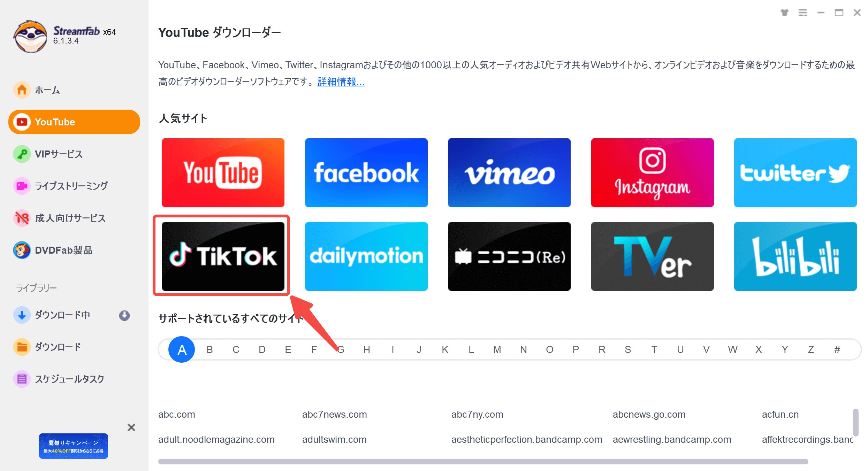Click the vertical scrollbar in site list
This screenshot has height=471, width=868.
(855, 422)
